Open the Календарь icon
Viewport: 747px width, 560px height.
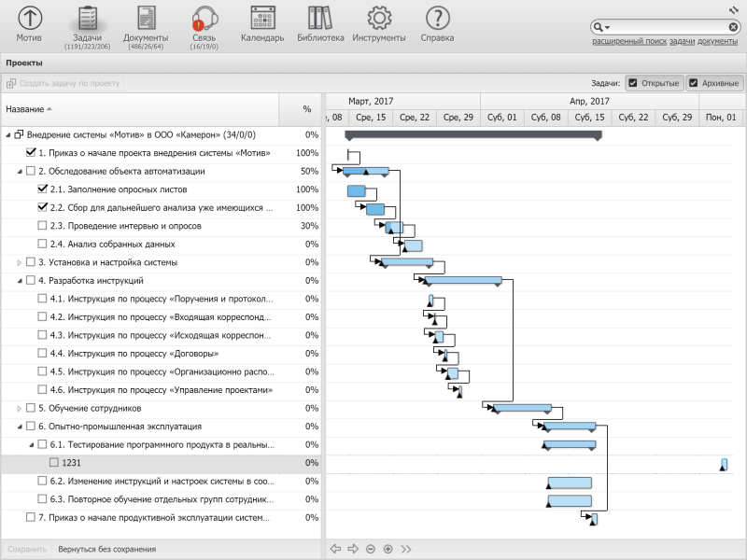pos(262,19)
